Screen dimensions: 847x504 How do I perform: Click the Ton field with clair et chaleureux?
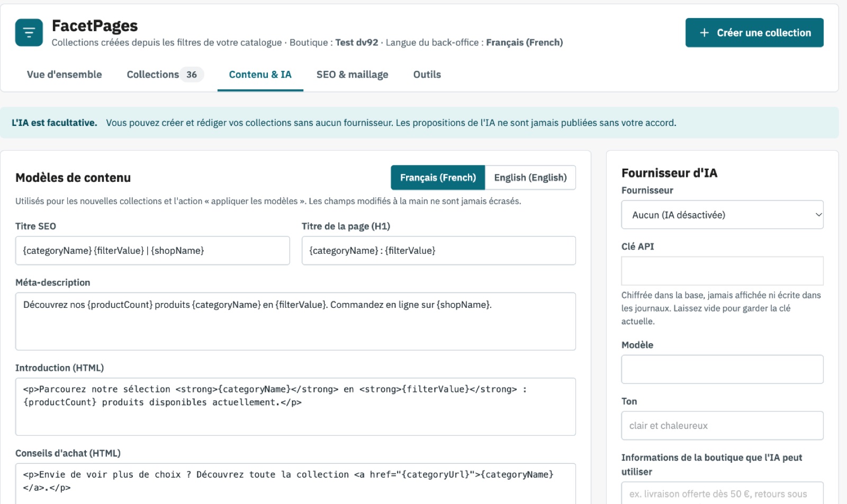722,426
